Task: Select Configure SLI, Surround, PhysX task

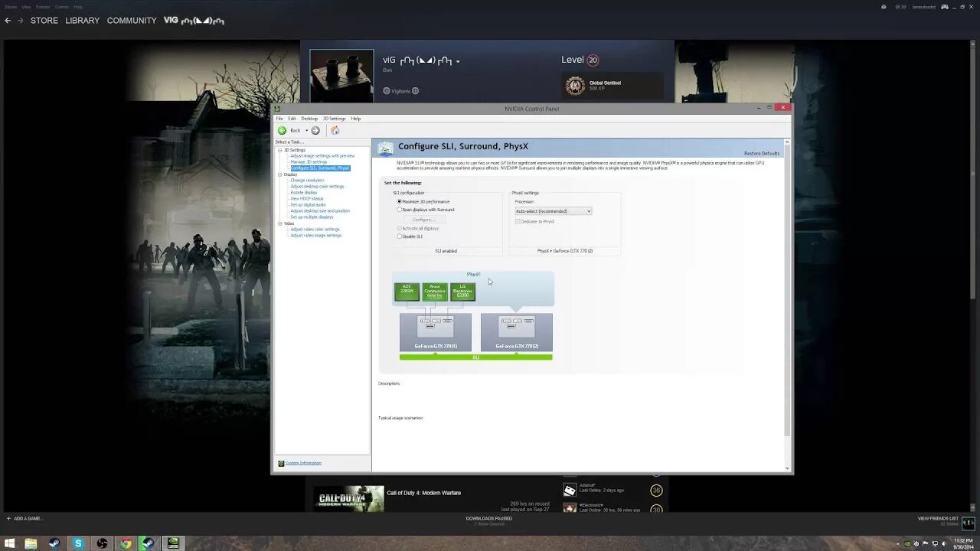Action: (x=319, y=168)
